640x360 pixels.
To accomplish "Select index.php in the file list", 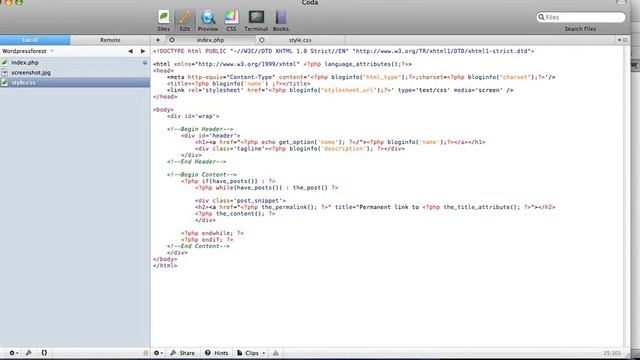I will tap(75, 62).
